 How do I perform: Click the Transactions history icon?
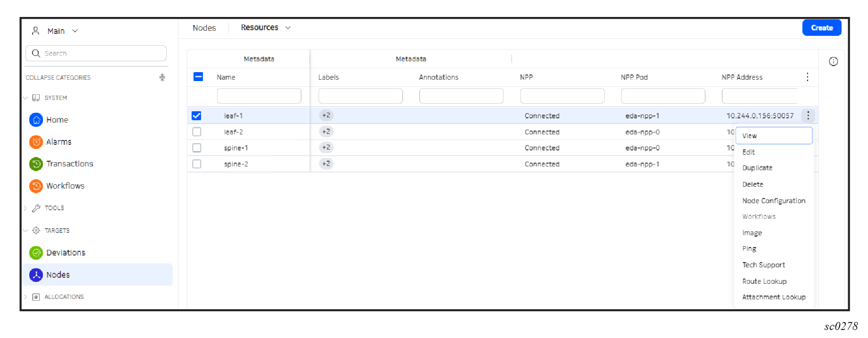[x=36, y=164]
